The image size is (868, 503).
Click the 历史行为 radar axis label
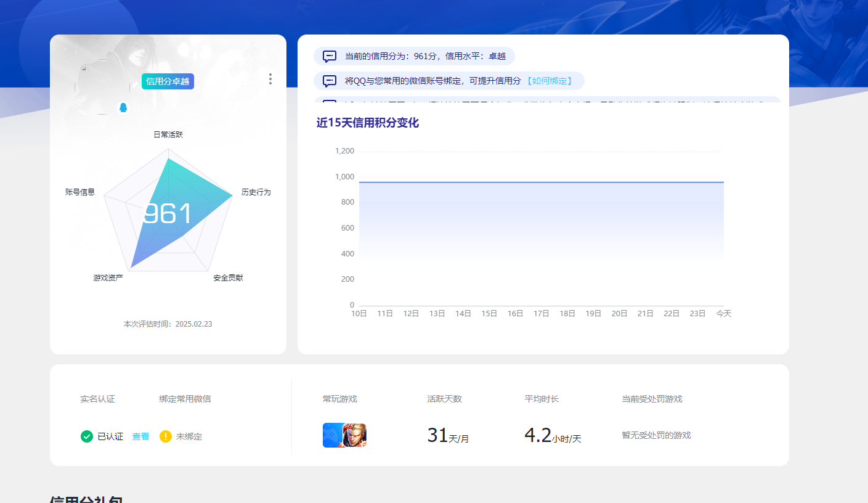pyautogui.click(x=256, y=192)
